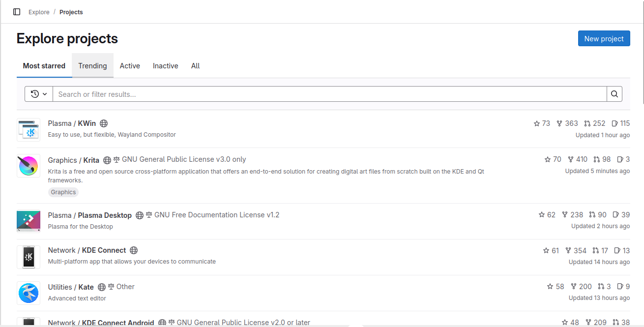Toggle the sidebar with the top-left panel icon

pos(16,11)
